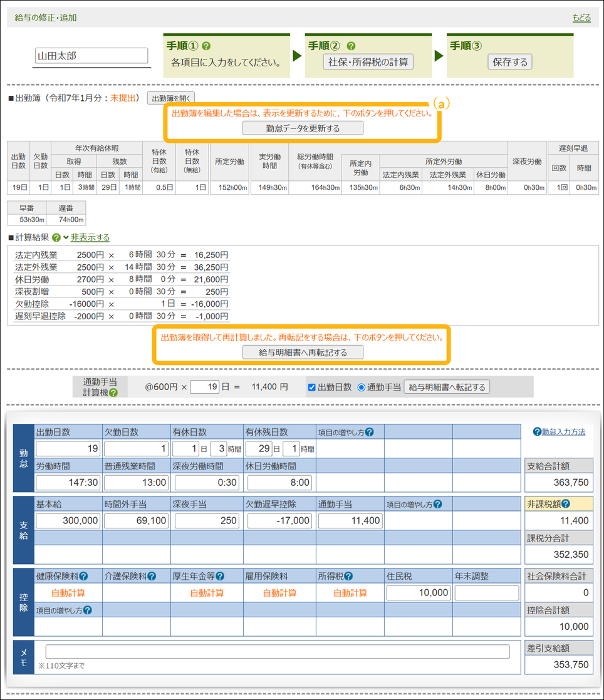604x700 pixels.
Task: Open help icon for 非課税額
Action: click(x=566, y=504)
